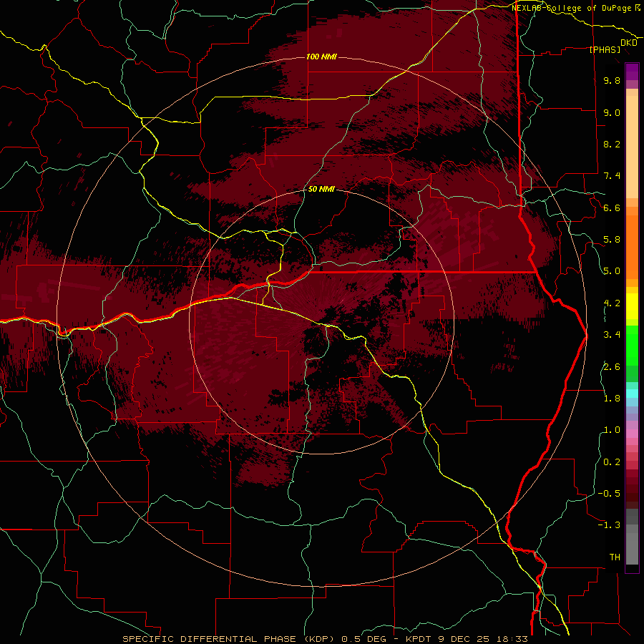Click the 5.8 color scale value
Screen dimensions: 644x644
pos(612,240)
